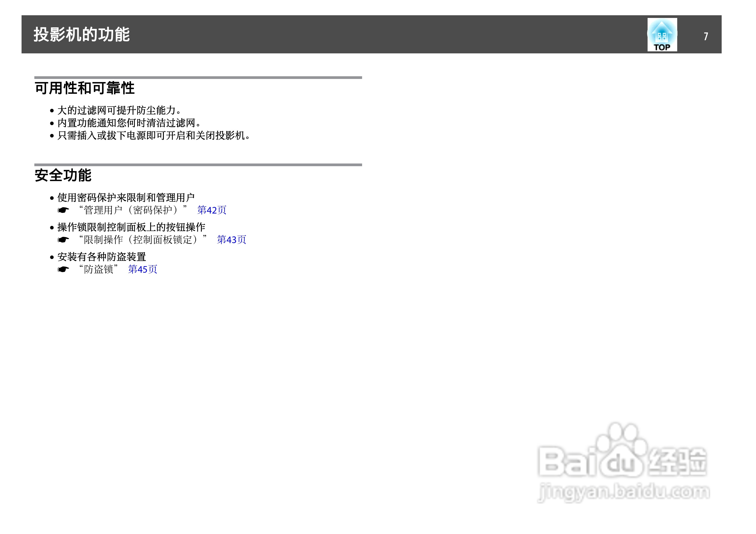Image resolution: width=756 pixels, height=534 pixels.
Task: Click bullet line 操作锁限制控制面板上的按钮操作
Action: pos(131,227)
